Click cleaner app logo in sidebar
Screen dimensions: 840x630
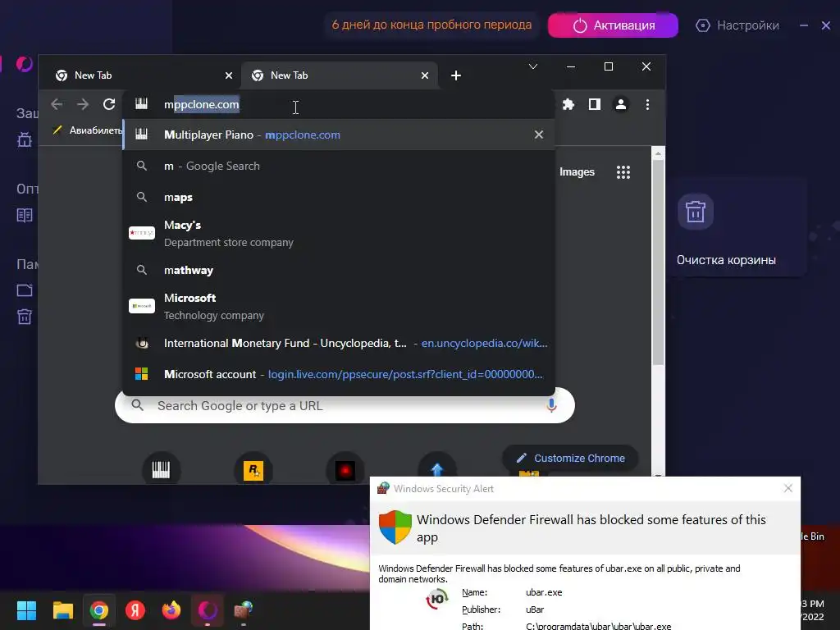pyautogui.click(x=24, y=64)
